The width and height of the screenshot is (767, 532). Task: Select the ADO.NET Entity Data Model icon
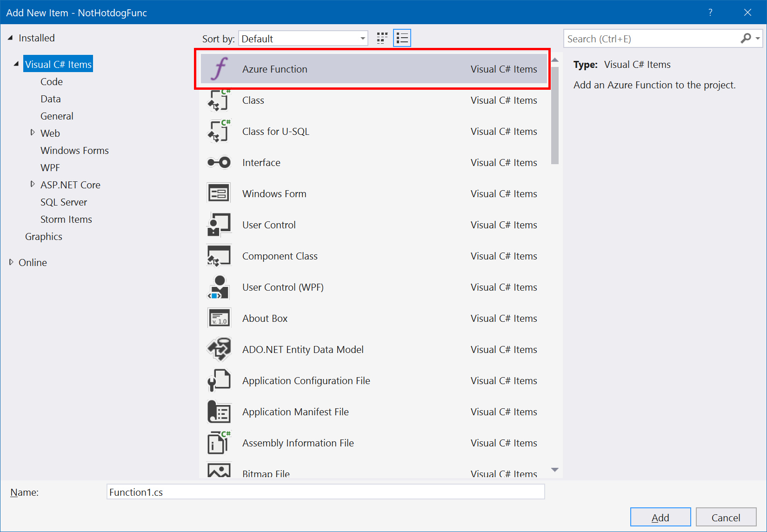pyautogui.click(x=219, y=349)
